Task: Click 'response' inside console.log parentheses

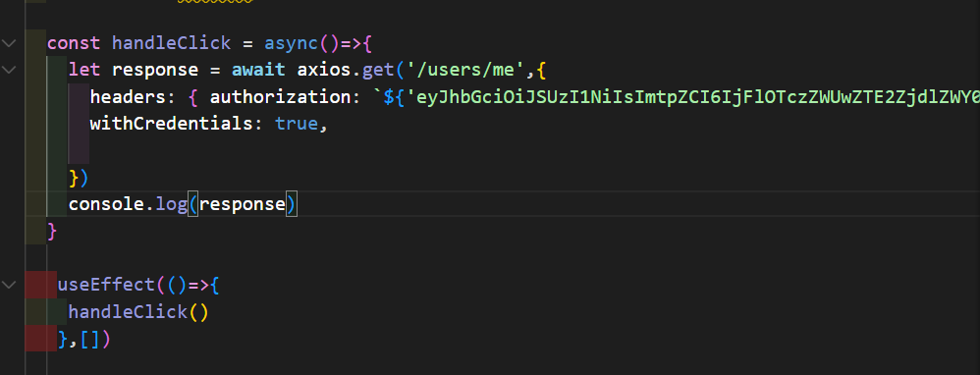Action: click(243, 204)
